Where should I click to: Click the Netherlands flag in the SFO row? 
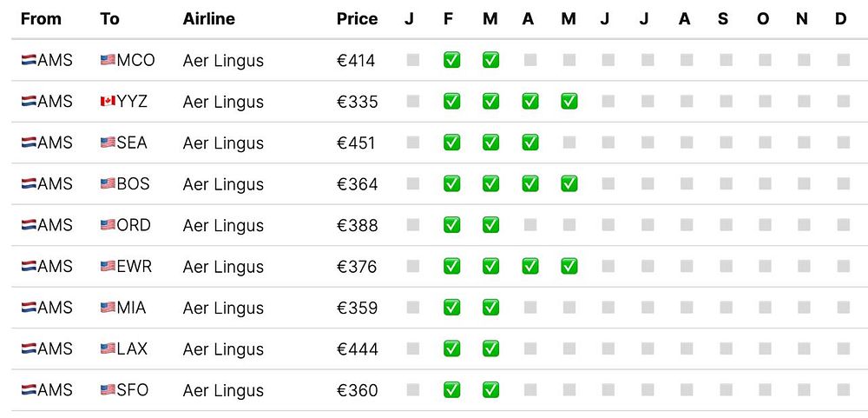click(x=29, y=390)
